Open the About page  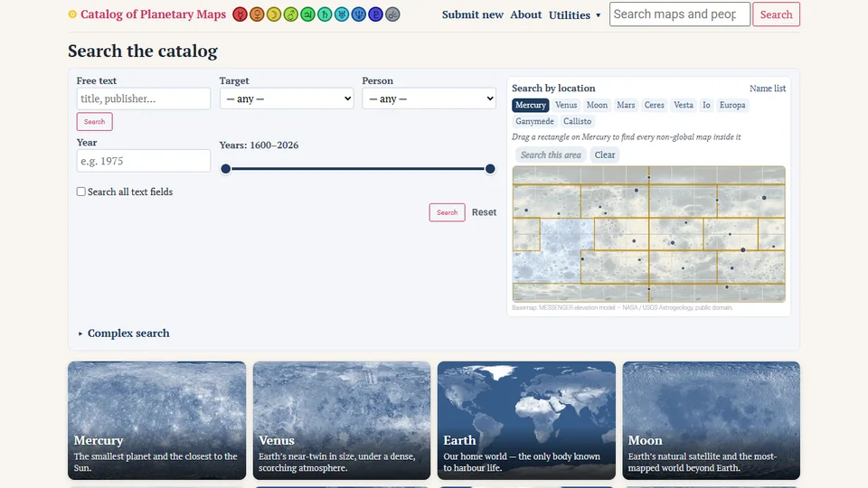pos(526,15)
